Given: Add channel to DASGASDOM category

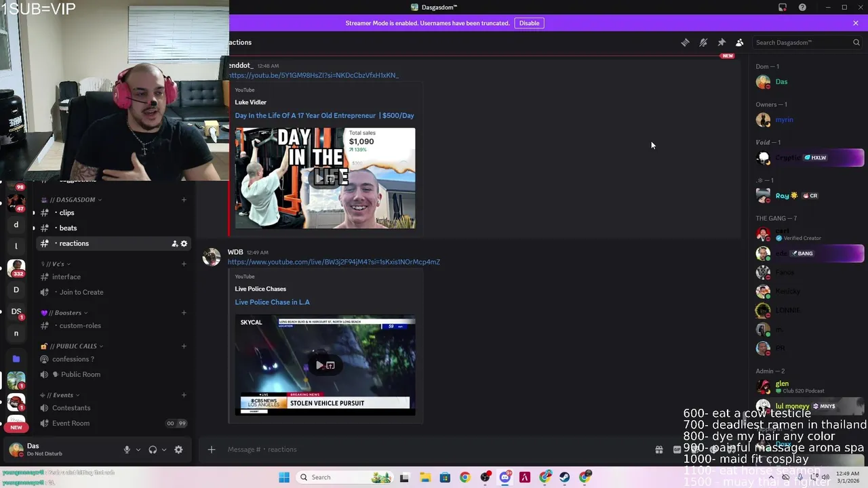Looking at the screenshot, I should click(184, 199).
